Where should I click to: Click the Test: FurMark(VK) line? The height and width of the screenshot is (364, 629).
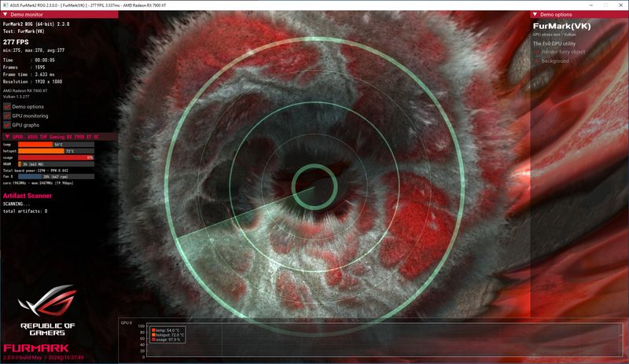pyautogui.click(x=24, y=31)
